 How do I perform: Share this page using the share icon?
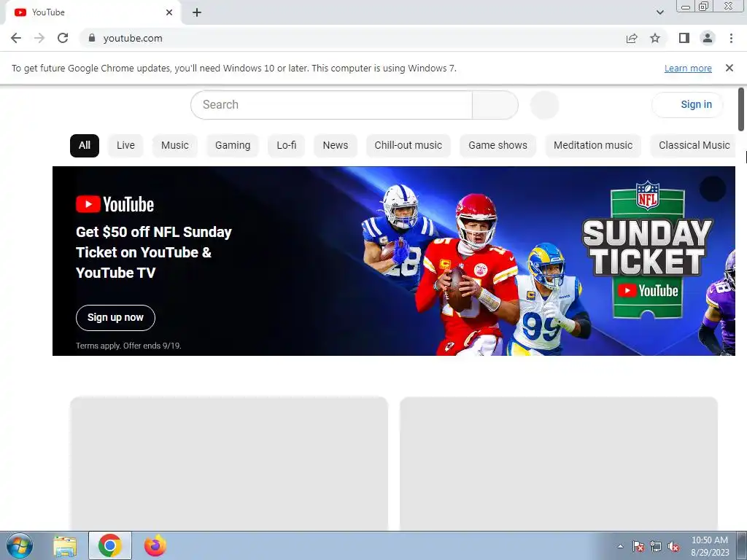(x=632, y=38)
